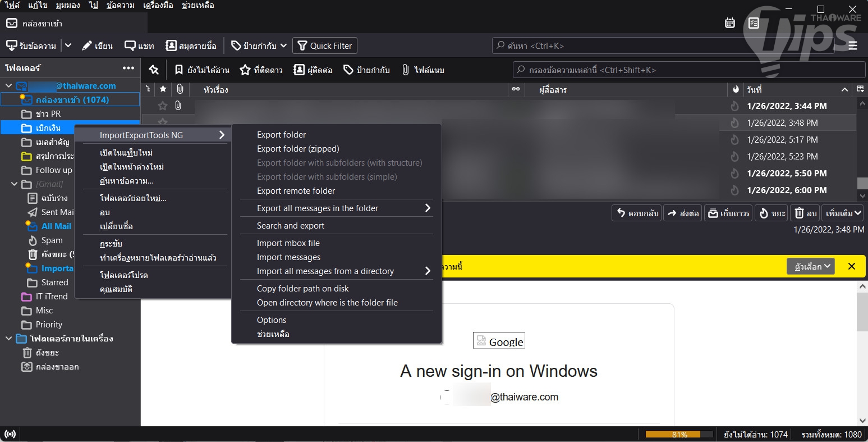
Task: Filter by ที่ติดดาว starred messages
Action: point(261,70)
